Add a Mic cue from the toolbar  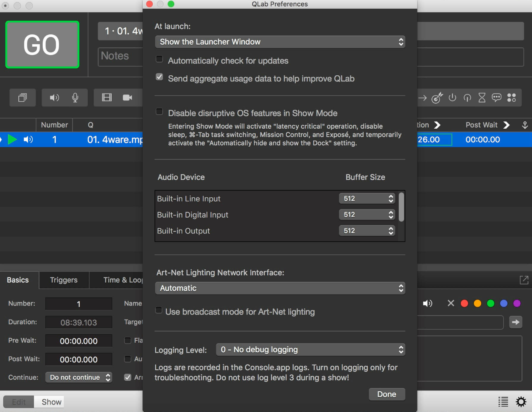tap(75, 98)
